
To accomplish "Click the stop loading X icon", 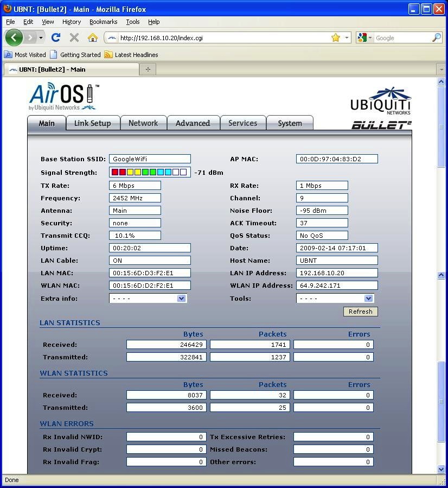I will click(x=74, y=37).
